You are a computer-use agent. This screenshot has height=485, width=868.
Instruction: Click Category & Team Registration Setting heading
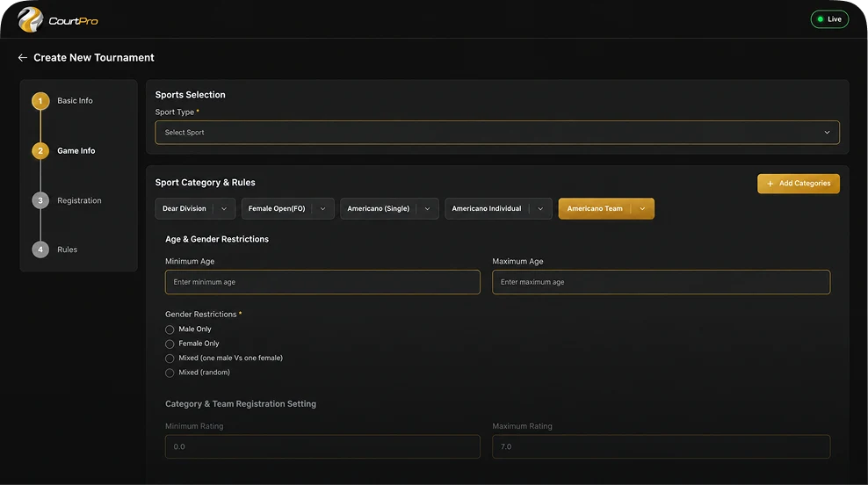pyautogui.click(x=240, y=403)
